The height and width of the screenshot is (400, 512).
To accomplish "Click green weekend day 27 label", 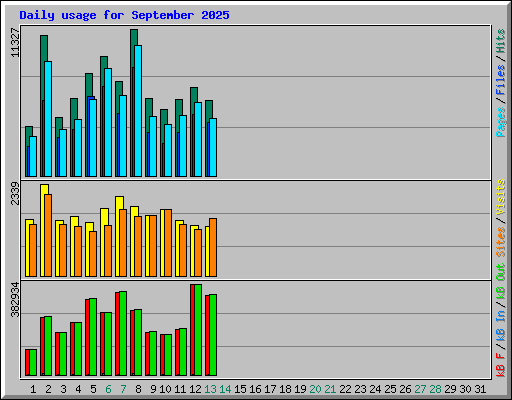I will point(420,389).
